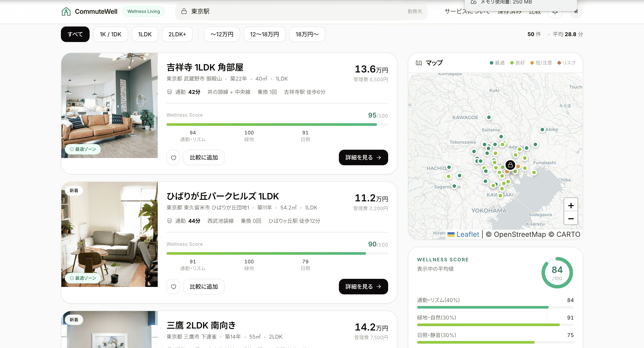Favorite the 吉祥寺 1LDK 角部屋 listing heart
The height and width of the screenshot is (348, 644).
(x=173, y=157)
